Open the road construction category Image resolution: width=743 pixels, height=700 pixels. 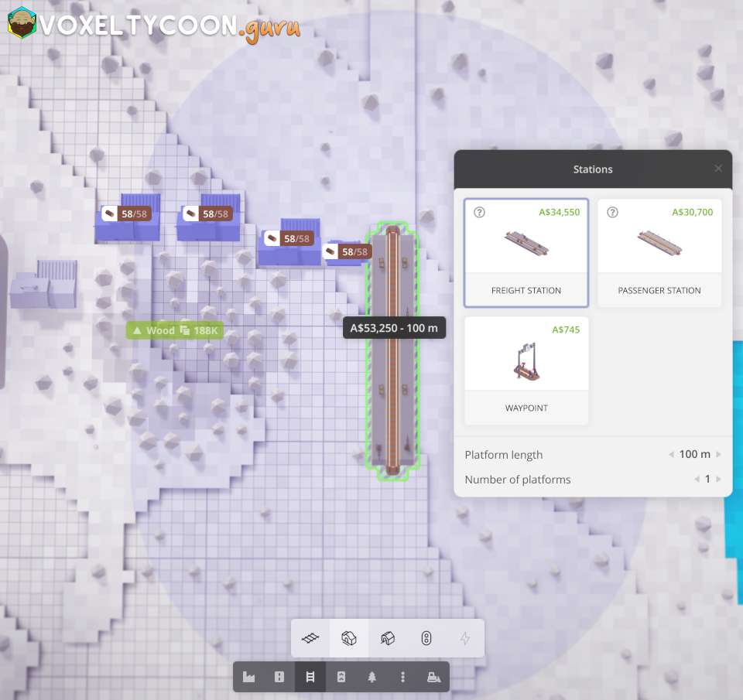pos(279,677)
